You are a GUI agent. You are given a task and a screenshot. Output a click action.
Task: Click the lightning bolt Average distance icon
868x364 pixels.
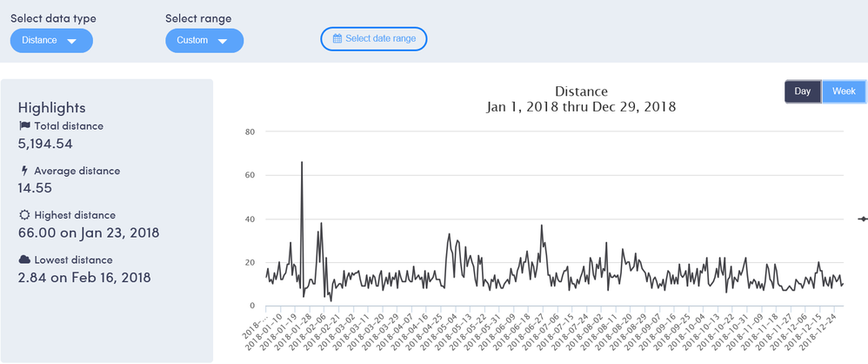pyautogui.click(x=24, y=171)
